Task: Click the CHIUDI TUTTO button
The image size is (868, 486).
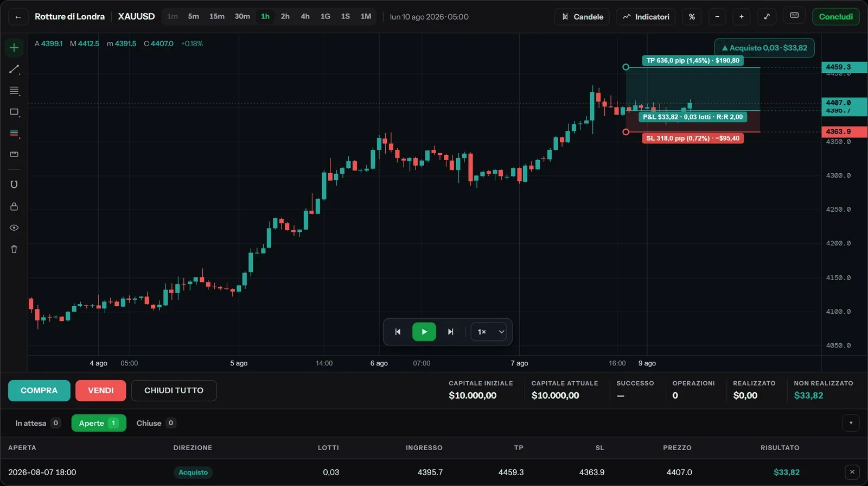Action: [174, 390]
